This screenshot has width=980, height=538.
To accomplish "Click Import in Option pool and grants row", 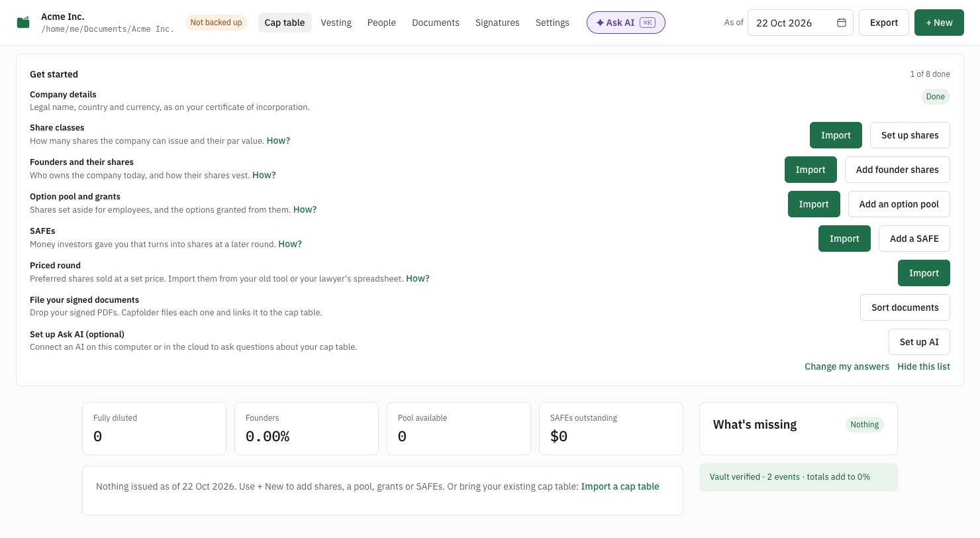I will coord(814,204).
